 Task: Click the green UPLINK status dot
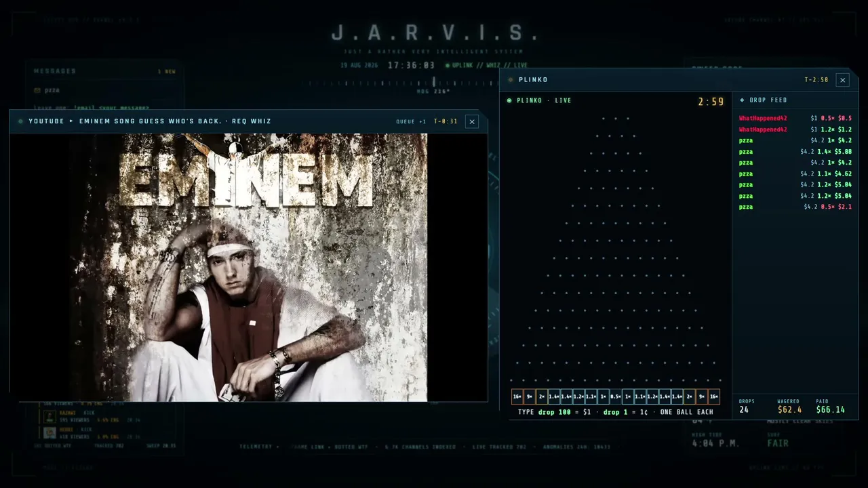coord(448,66)
